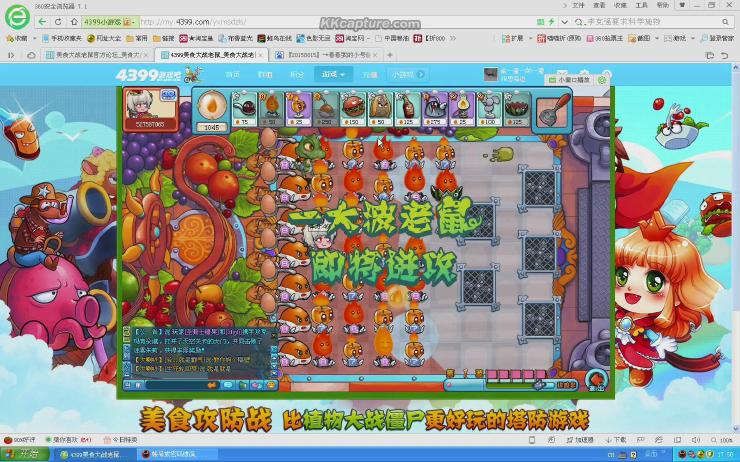
Task: Open the 帮助 menu
Action: click(663, 5)
